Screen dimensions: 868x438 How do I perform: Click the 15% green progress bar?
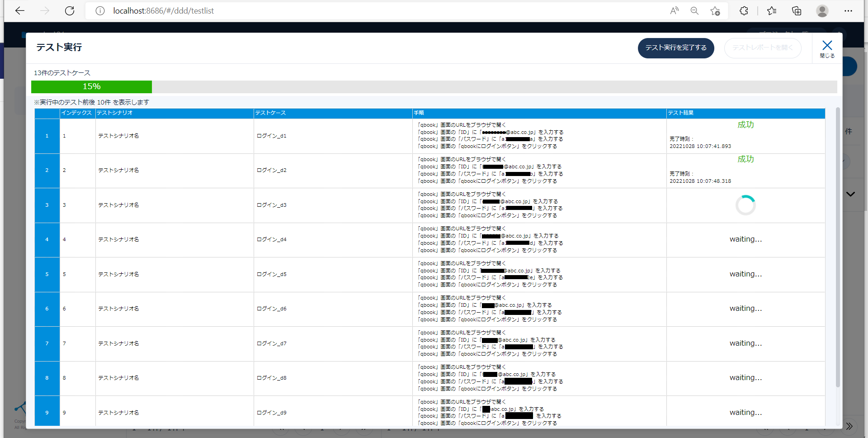(x=91, y=87)
